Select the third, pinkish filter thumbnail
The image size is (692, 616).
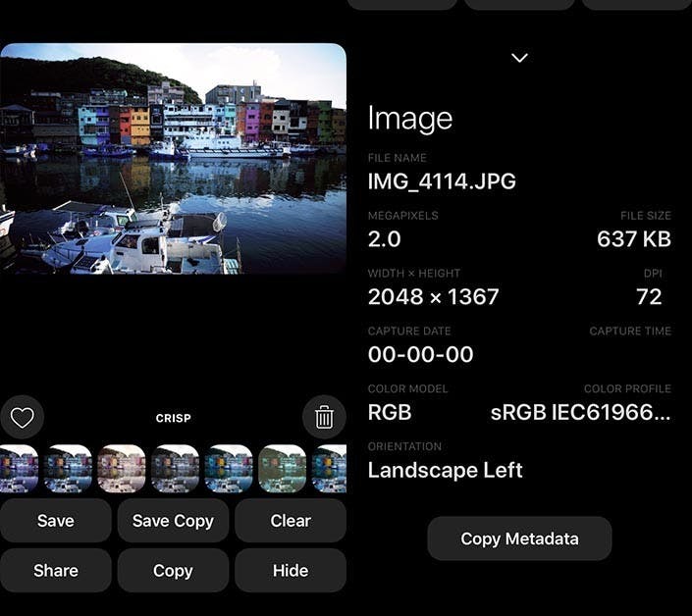pyautogui.click(x=122, y=468)
